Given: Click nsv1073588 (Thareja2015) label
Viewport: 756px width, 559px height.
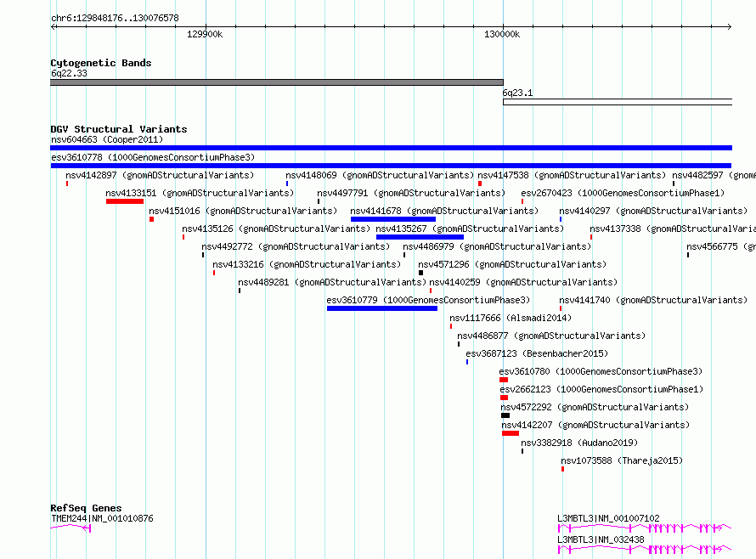Looking at the screenshot, I should (x=622, y=460).
